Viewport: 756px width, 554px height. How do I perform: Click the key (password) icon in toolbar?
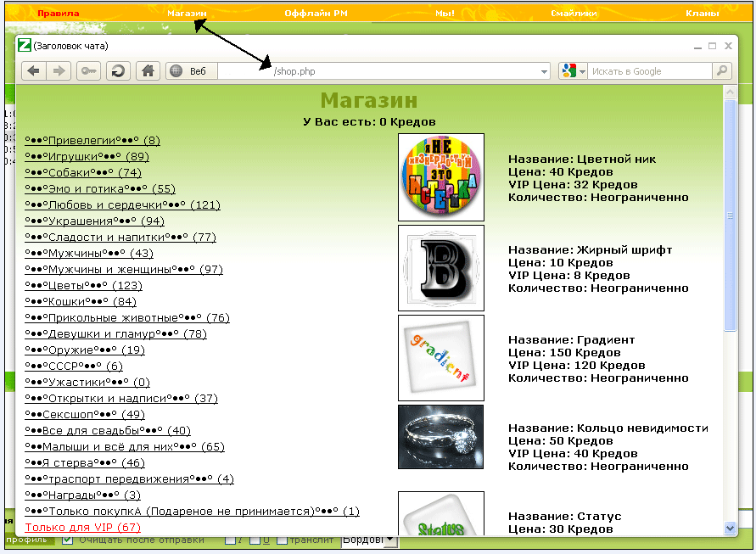88,71
